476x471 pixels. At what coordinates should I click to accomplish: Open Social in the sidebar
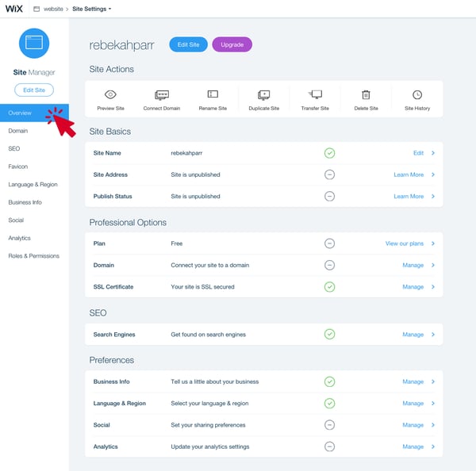click(x=16, y=220)
